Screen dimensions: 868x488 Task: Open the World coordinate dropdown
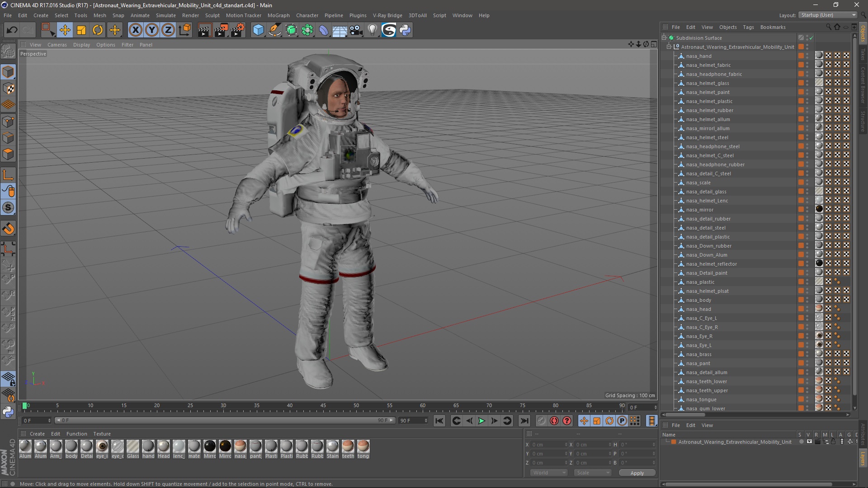[x=549, y=473]
